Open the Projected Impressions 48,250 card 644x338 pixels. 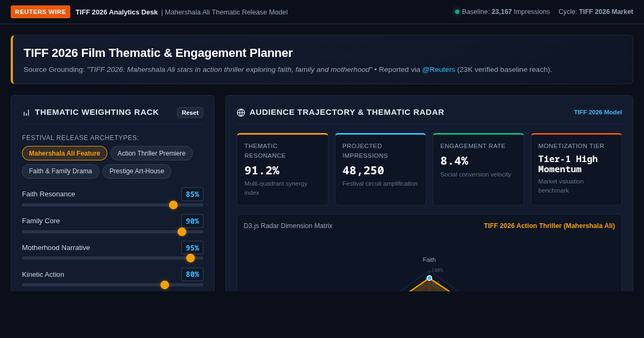[380, 169]
